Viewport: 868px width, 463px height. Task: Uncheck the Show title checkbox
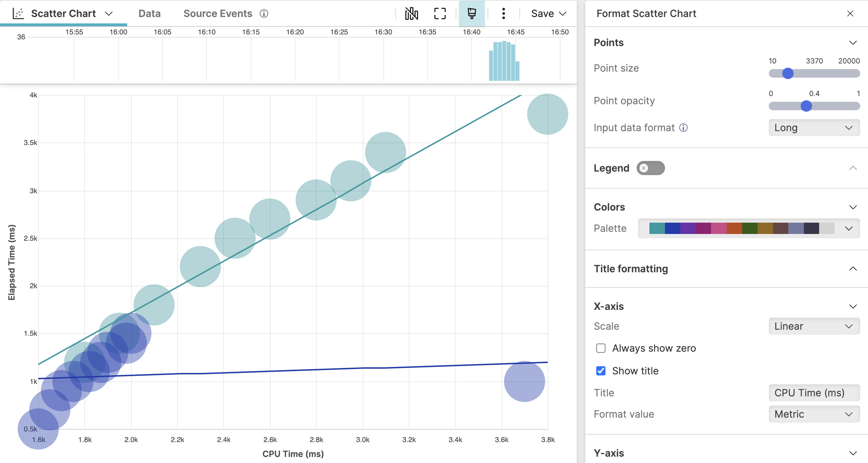point(601,371)
